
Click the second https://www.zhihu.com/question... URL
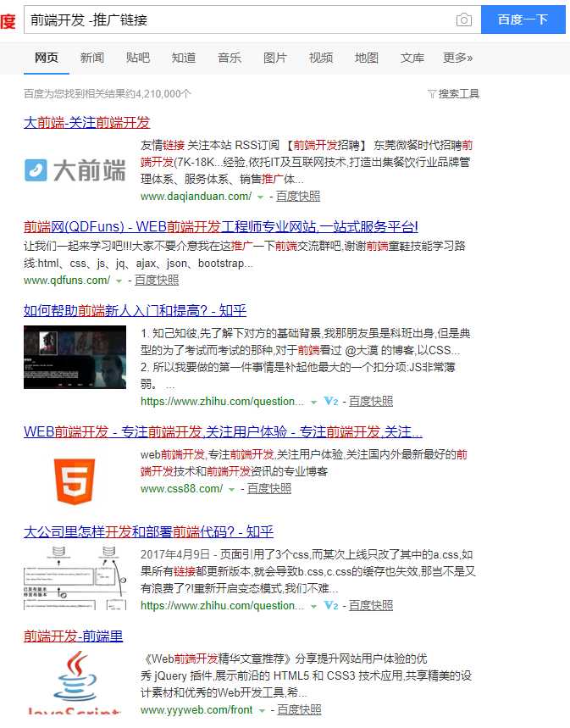(x=223, y=605)
